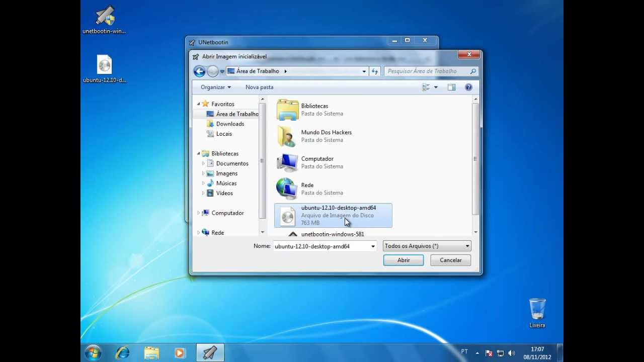Click the ubuntu-12.10 ISO desktop icon
Image resolution: width=644 pixels, height=362 pixels.
[x=105, y=69]
